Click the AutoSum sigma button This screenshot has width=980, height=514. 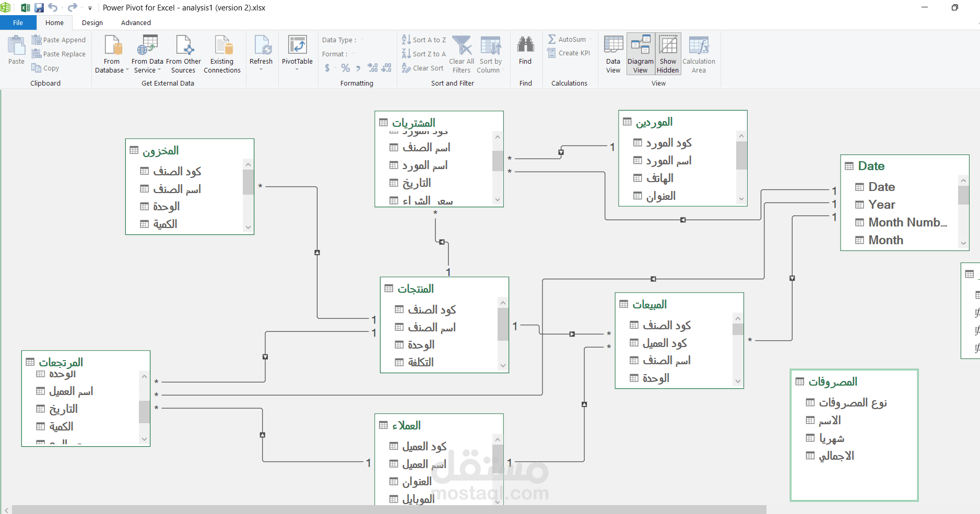pos(567,39)
